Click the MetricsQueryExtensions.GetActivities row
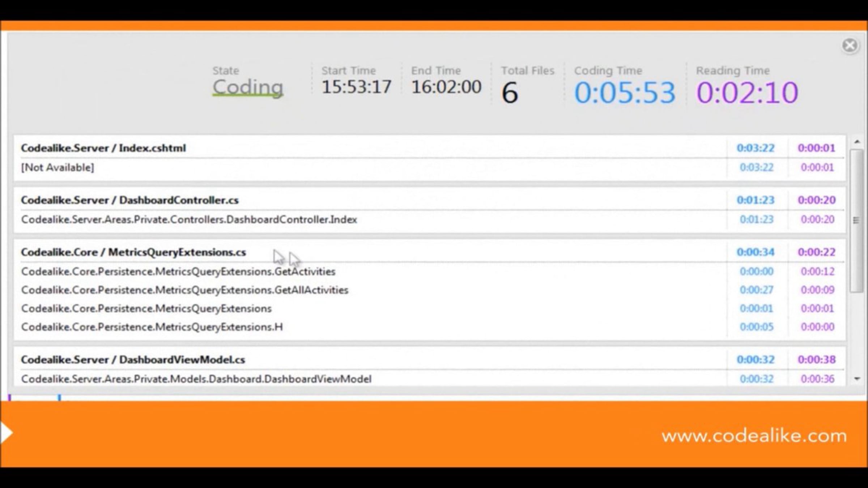 [x=178, y=272]
